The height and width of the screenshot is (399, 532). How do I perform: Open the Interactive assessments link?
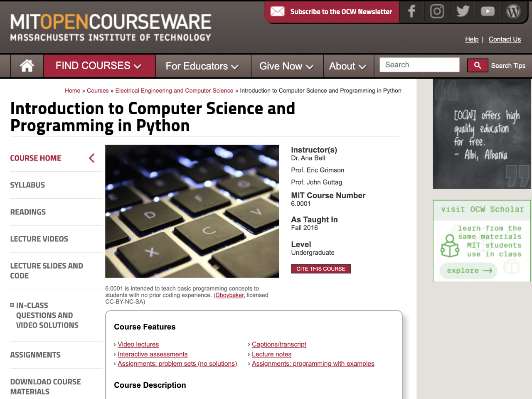pos(153,354)
